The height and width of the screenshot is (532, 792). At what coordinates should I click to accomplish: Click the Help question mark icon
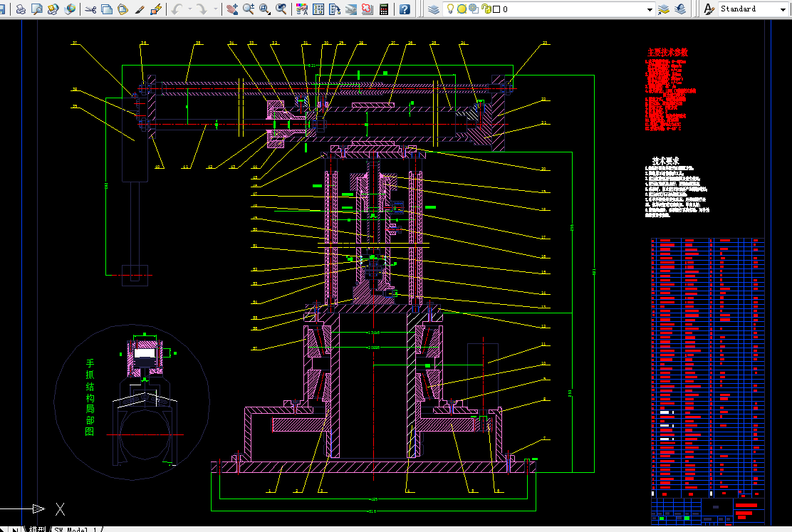click(405, 9)
